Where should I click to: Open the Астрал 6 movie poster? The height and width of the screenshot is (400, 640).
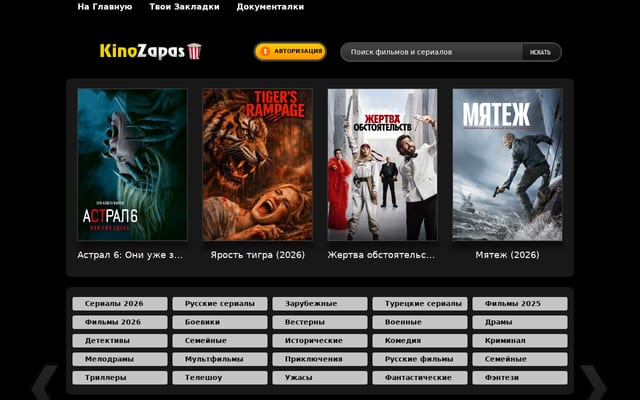coord(132,164)
